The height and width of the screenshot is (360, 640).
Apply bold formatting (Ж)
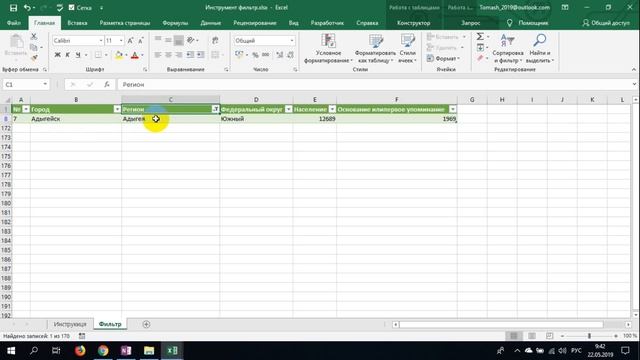[58, 55]
